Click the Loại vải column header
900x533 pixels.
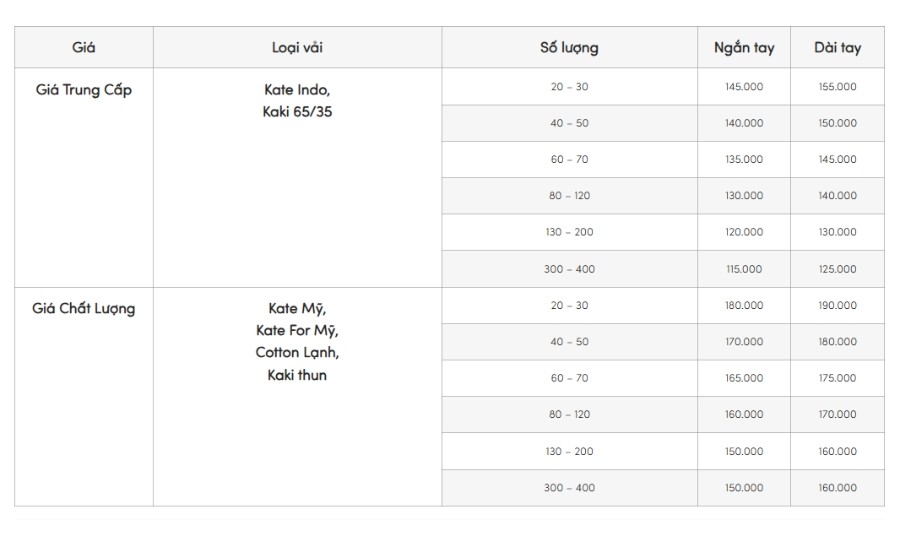(297, 47)
